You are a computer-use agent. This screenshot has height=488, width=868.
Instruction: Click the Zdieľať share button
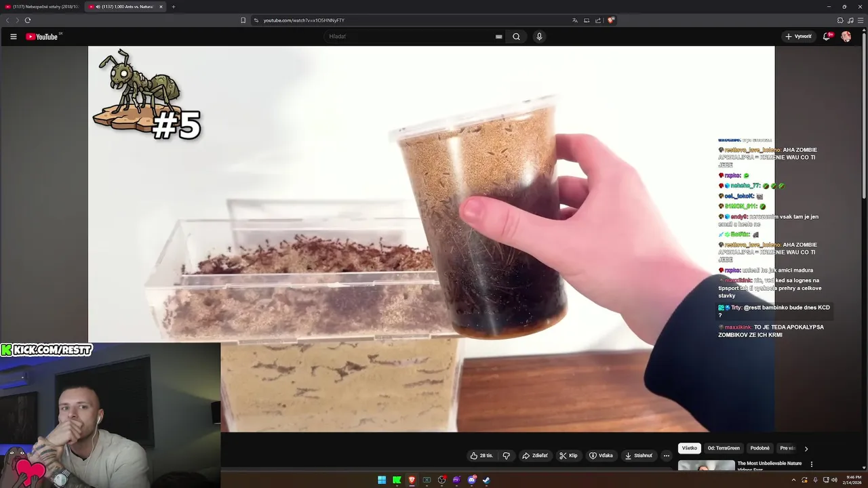coord(535,455)
